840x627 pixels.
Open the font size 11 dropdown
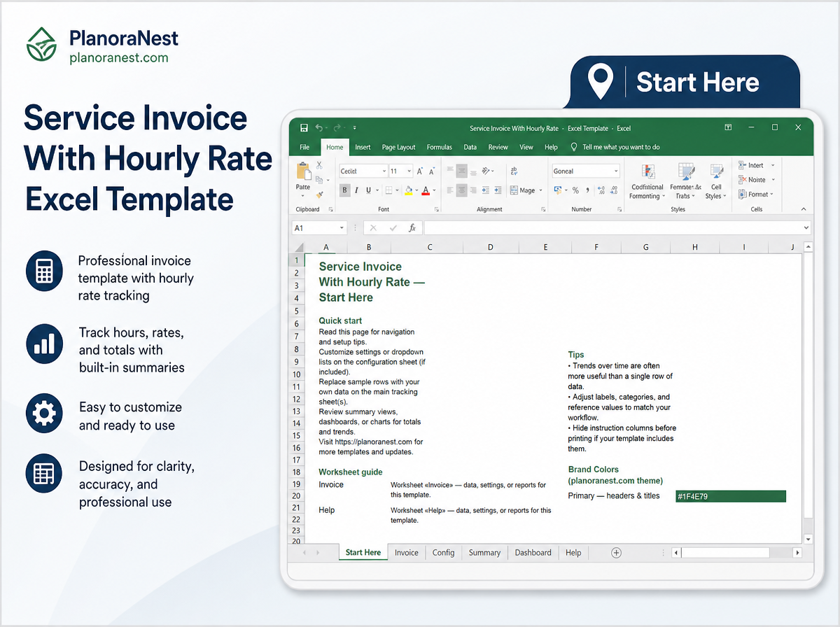pos(410,171)
